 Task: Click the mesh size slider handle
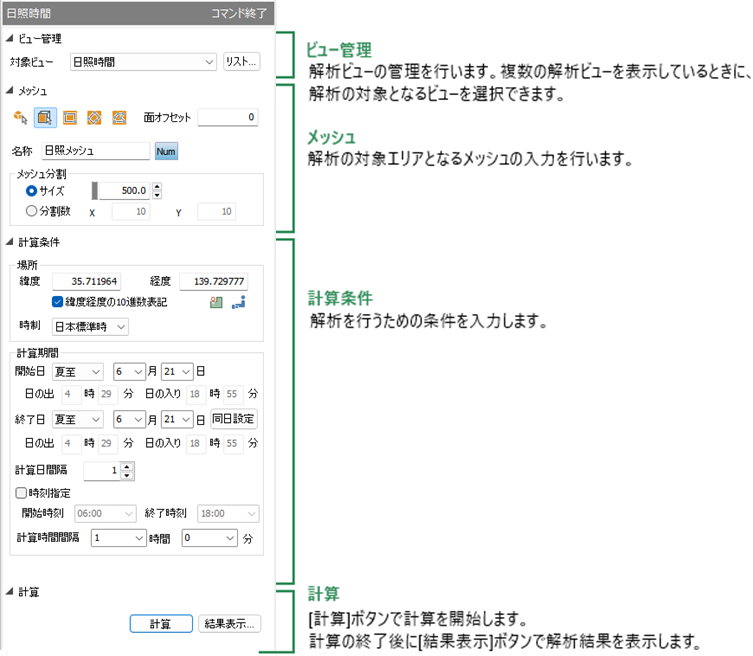click(x=95, y=191)
